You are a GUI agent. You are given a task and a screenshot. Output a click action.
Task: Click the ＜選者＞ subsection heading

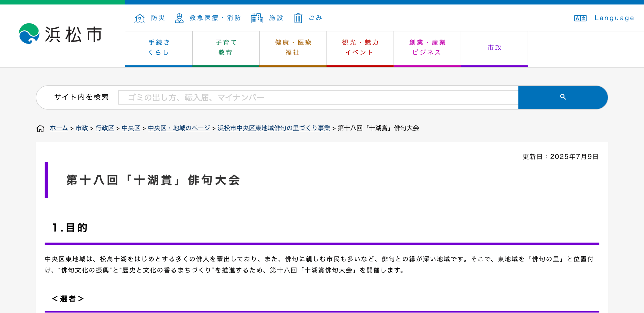click(68, 299)
